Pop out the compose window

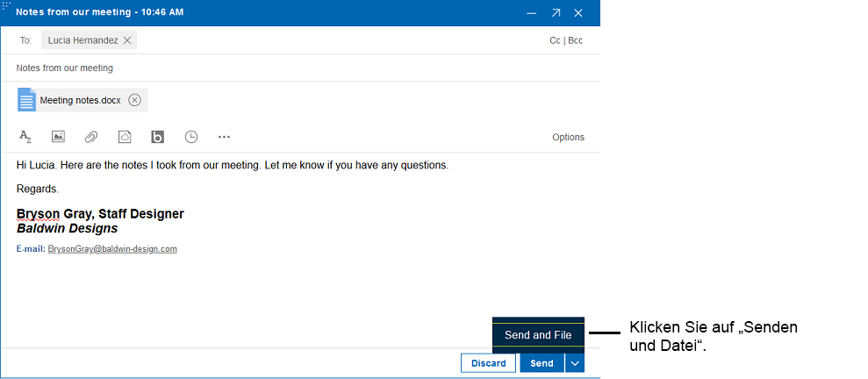pyautogui.click(x=556, y=13)
